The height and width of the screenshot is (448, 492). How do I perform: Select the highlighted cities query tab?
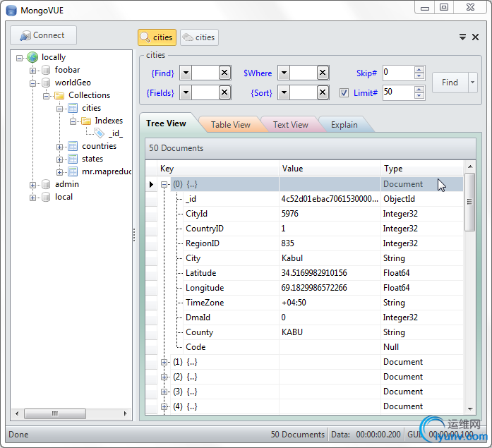point(157,37)
